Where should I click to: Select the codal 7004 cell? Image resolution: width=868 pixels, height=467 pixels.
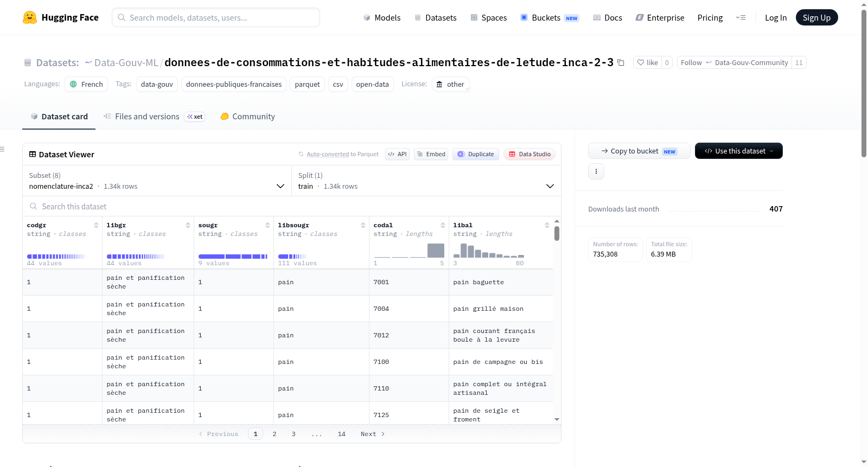409,309
